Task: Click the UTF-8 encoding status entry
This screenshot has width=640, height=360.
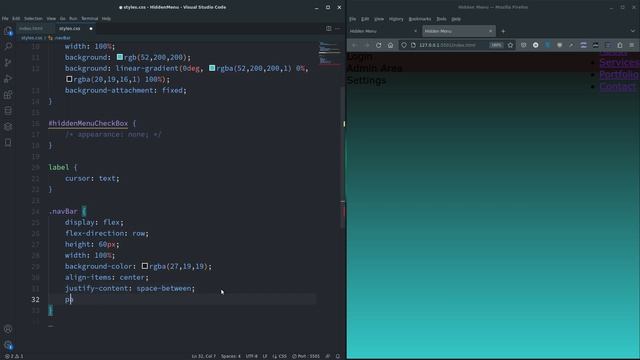Action: 251,356
